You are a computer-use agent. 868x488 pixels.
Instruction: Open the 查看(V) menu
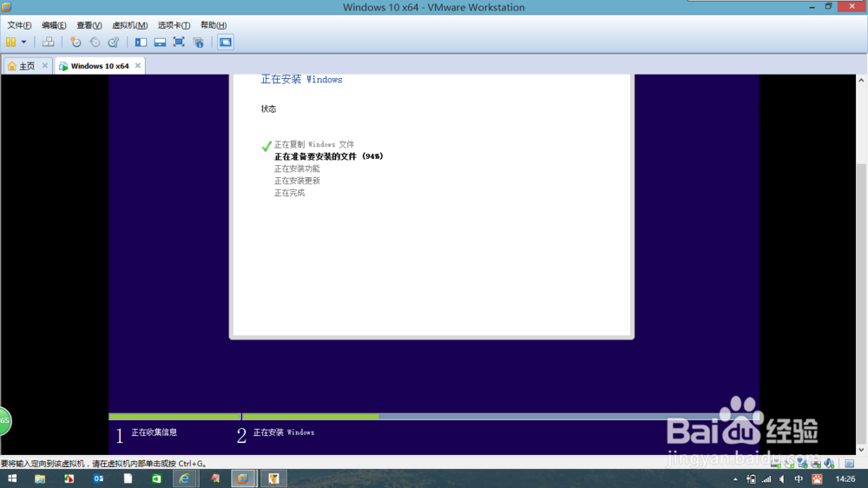pyautogui.click(x=89, y=25)
